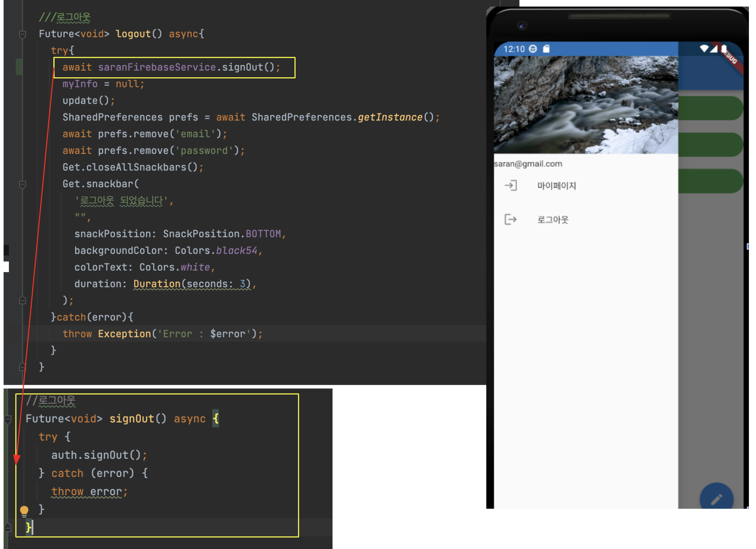The height and width of the screenshot is (549, 756).
Task: Click on the throw Exception code line
Action: (162, 334)
